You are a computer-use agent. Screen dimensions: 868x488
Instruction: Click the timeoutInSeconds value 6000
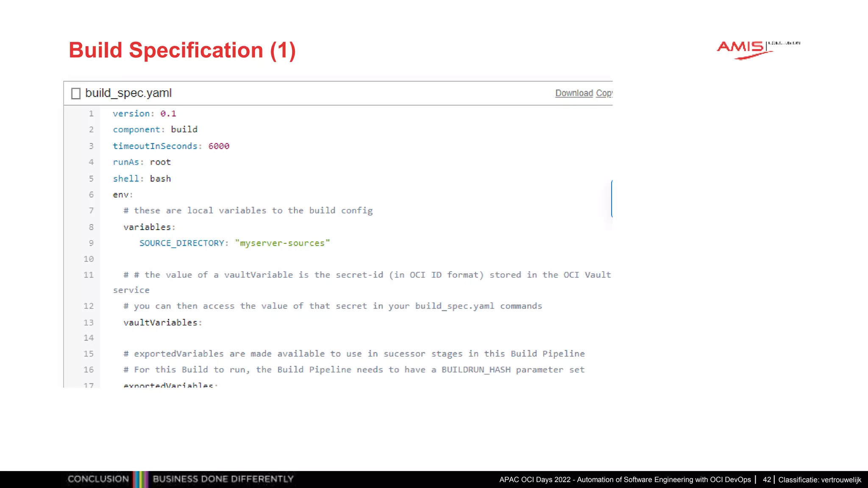[x=219, y=146]
